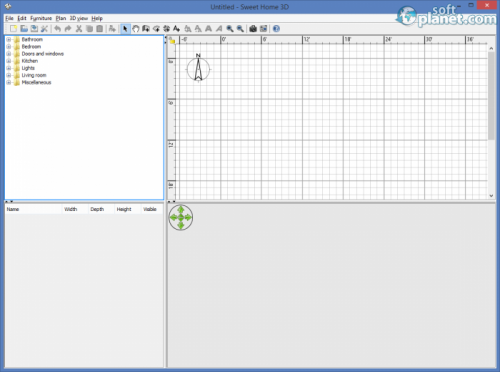This screenshot has width=500, height=372.
Task: Click the 3D view up navigation arrow
Action: (181, 210)
